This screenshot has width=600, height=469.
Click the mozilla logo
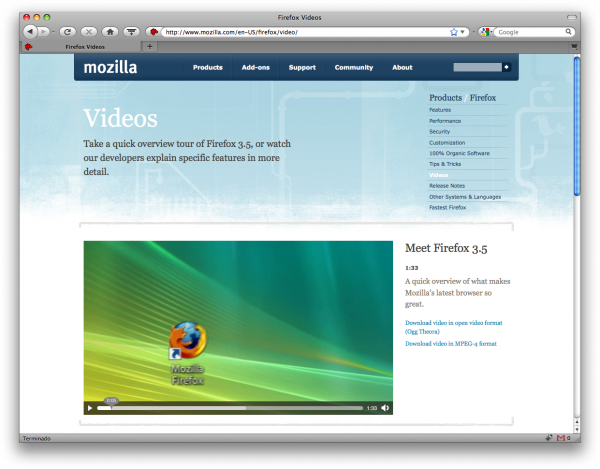pos(110,67)
